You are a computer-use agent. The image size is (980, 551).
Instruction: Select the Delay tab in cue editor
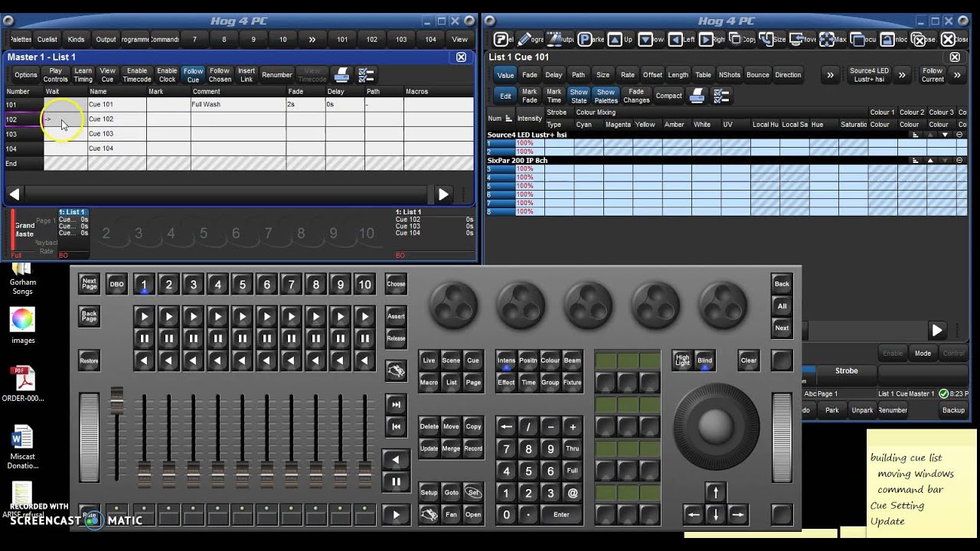554,75
